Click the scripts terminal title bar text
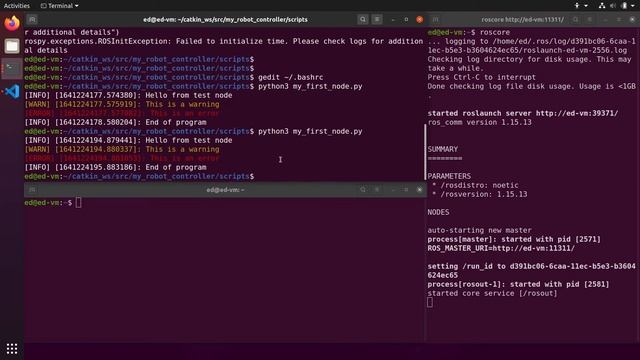The height and width of the screenshot is (360, 640). (225, 19)
